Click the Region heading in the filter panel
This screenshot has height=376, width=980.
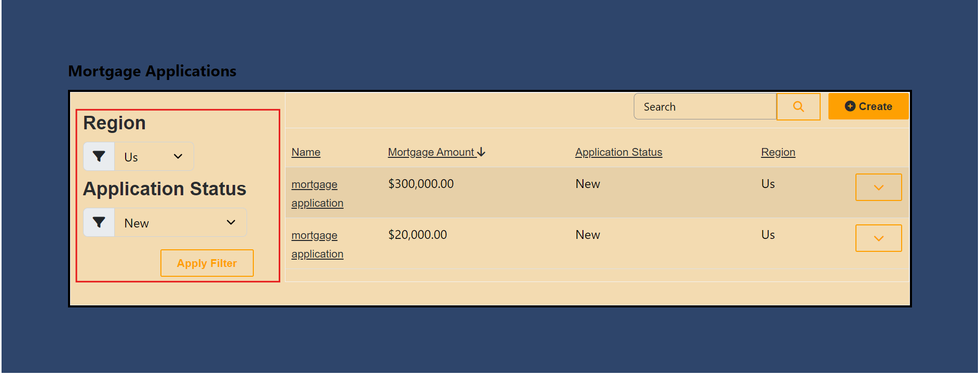[114, 123]
